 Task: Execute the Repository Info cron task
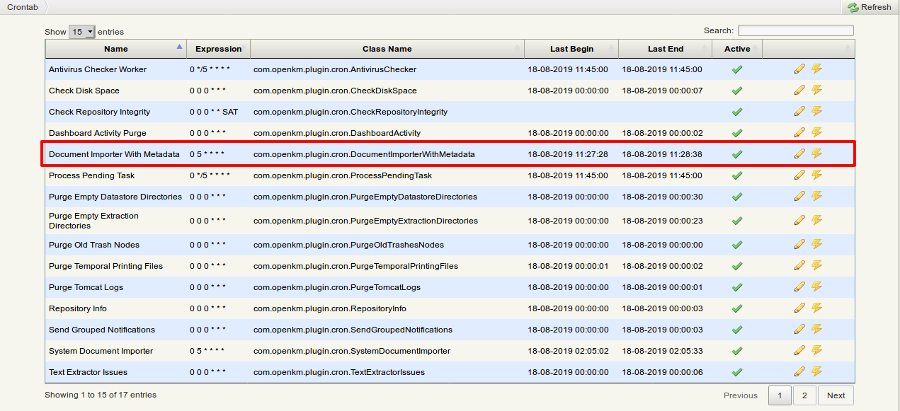(816, 308)
